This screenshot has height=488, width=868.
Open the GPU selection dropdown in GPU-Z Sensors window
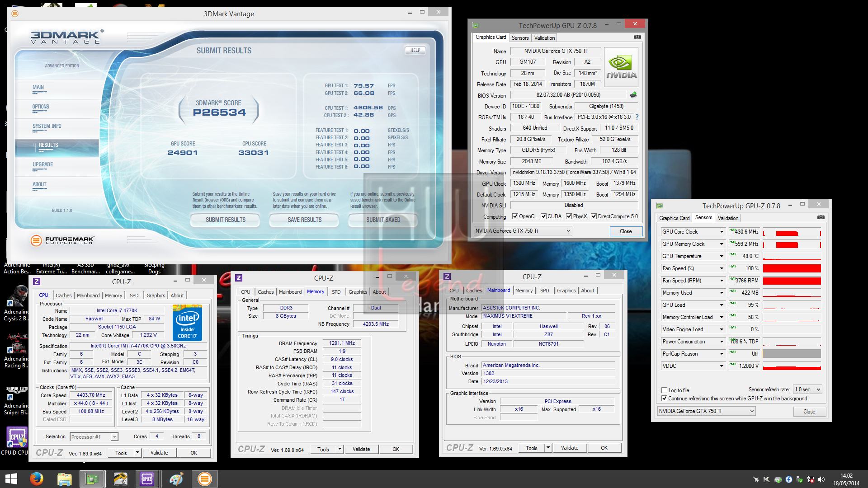click(x=706, y=411)
